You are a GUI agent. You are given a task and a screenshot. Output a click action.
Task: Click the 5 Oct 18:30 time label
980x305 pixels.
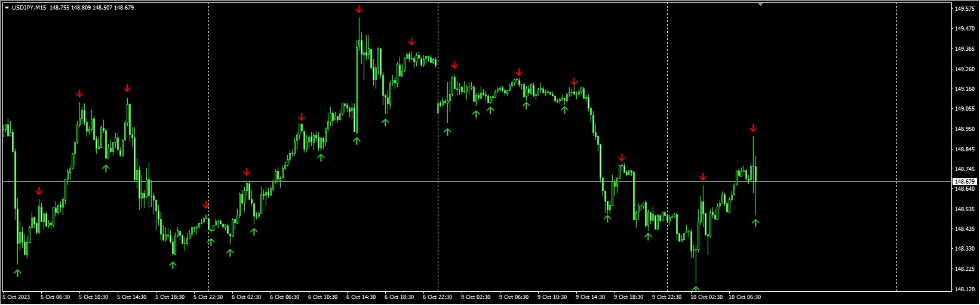[x=170, y=297]
